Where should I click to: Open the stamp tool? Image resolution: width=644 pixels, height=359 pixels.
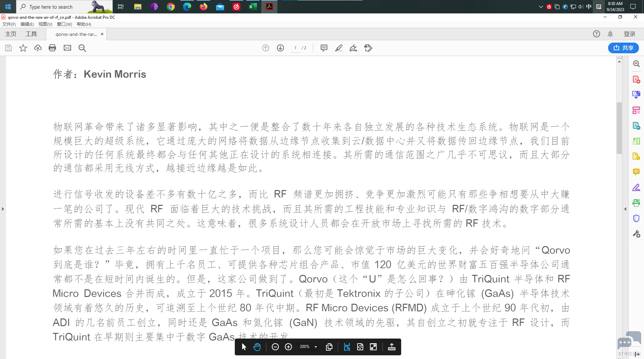coord(368,48)
